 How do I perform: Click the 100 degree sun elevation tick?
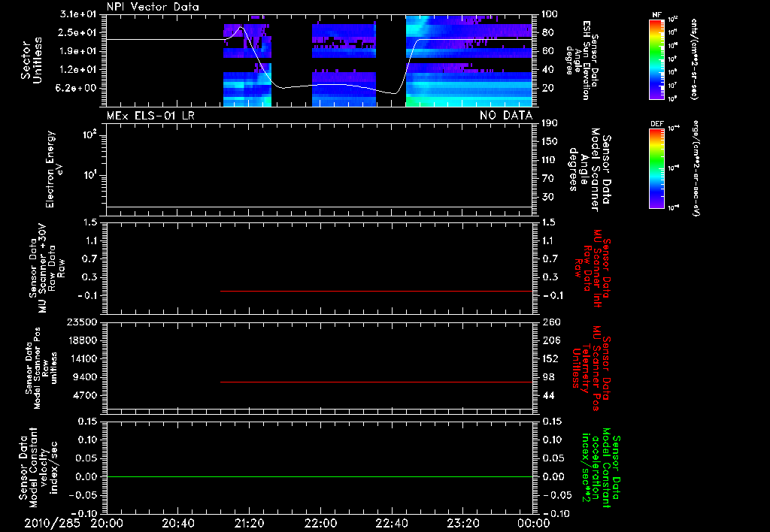[550, 14]
